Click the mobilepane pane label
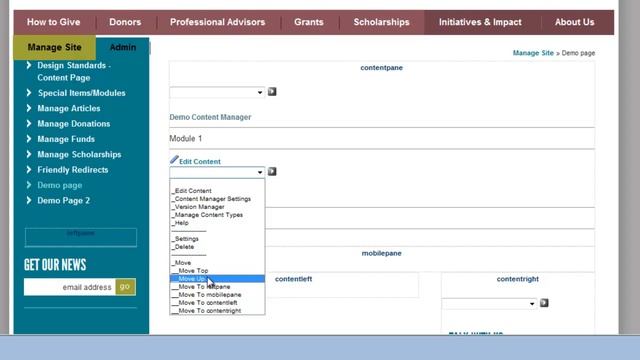The width and height of the screenshot is (640, 360). [x=381, y=253]
